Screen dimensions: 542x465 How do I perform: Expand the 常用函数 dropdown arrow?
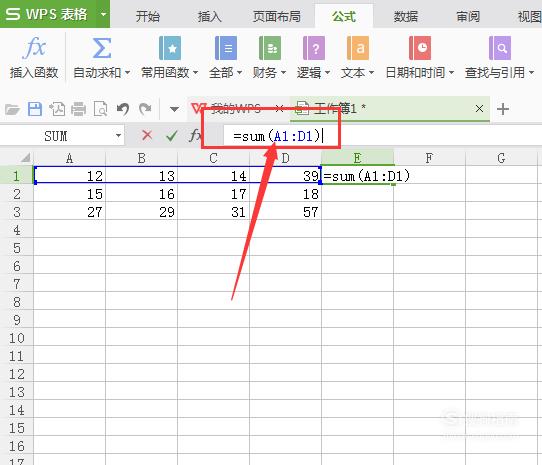(x=195, y=73)
